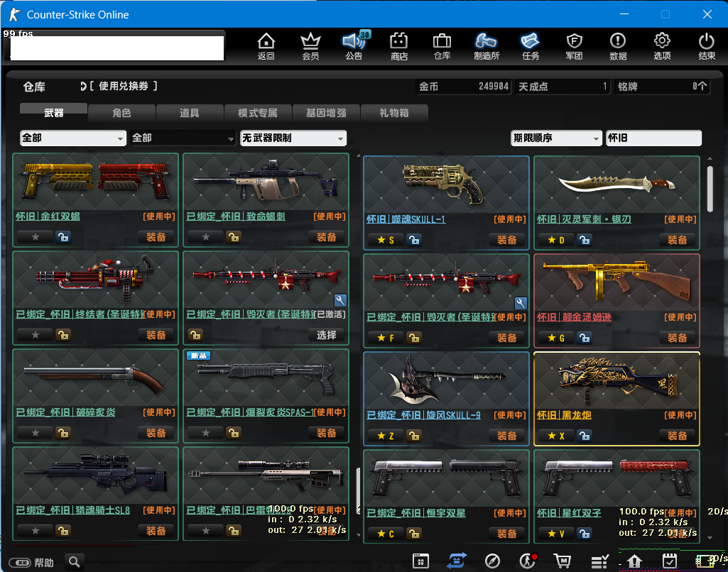Open the 期限顺序 sort order dropdown
The height and width of the screenshot is (572, 728).
555,138
